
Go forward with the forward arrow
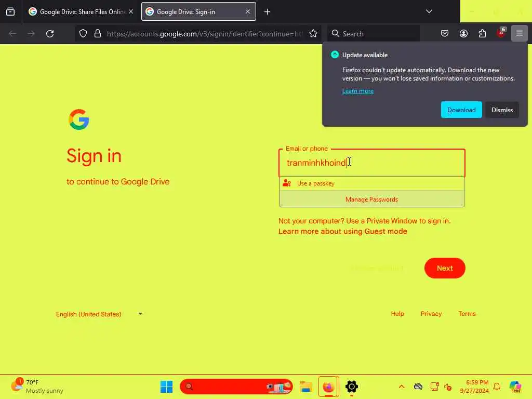31,34
